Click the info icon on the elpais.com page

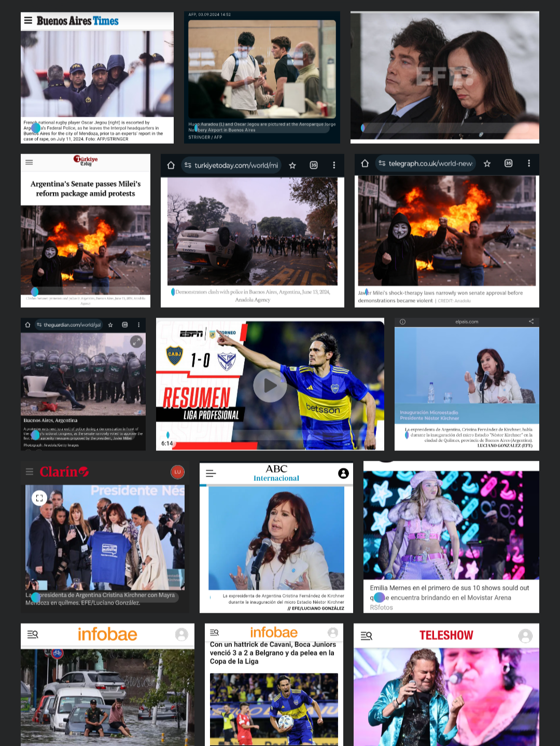403,321
